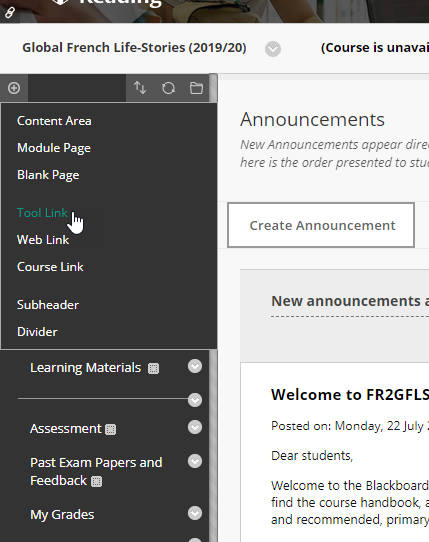Open Assessment item options chevron
Screen dimensions: 429x542
click(195, 427)
